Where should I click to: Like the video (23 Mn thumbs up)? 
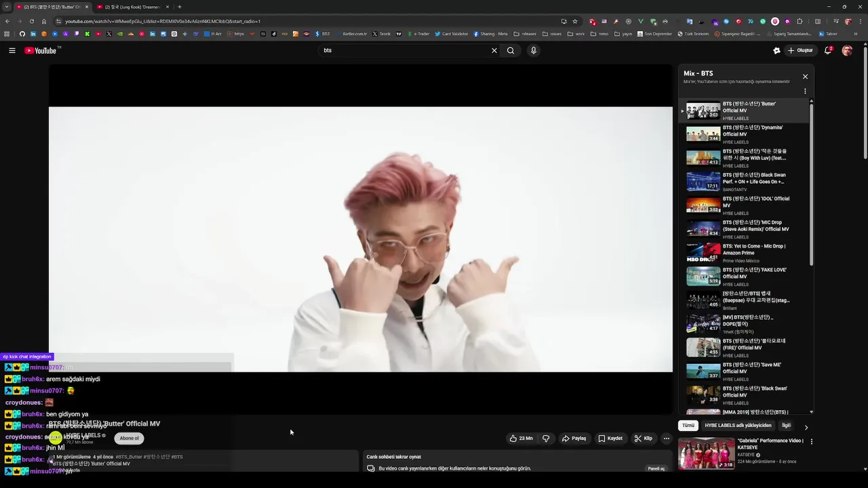(521, 439)
